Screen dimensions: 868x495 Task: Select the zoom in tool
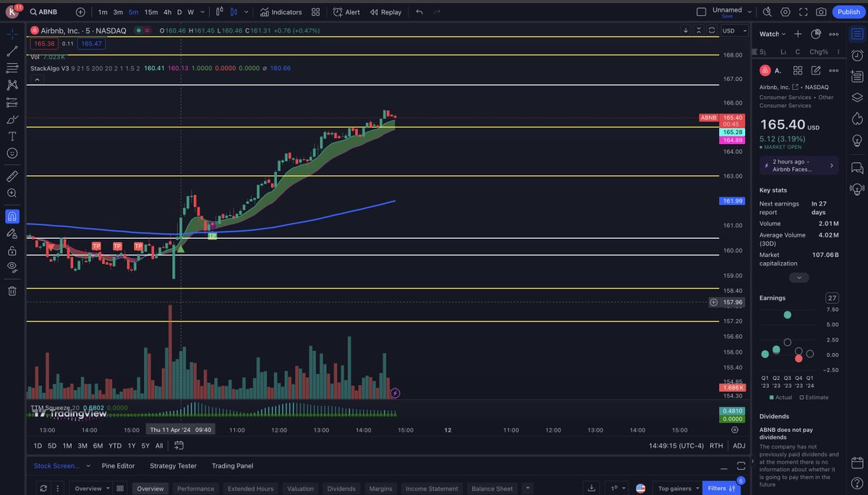12,193
